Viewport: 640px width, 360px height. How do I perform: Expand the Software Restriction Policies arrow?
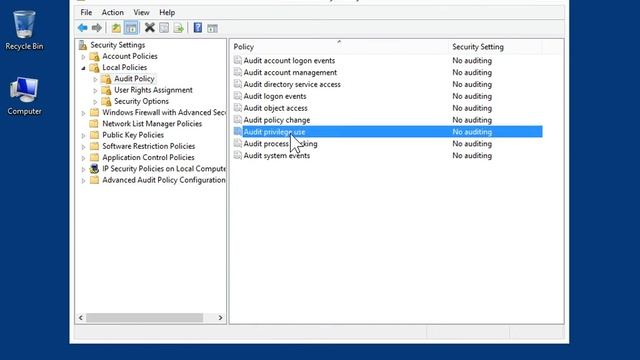tap(83, 147)
